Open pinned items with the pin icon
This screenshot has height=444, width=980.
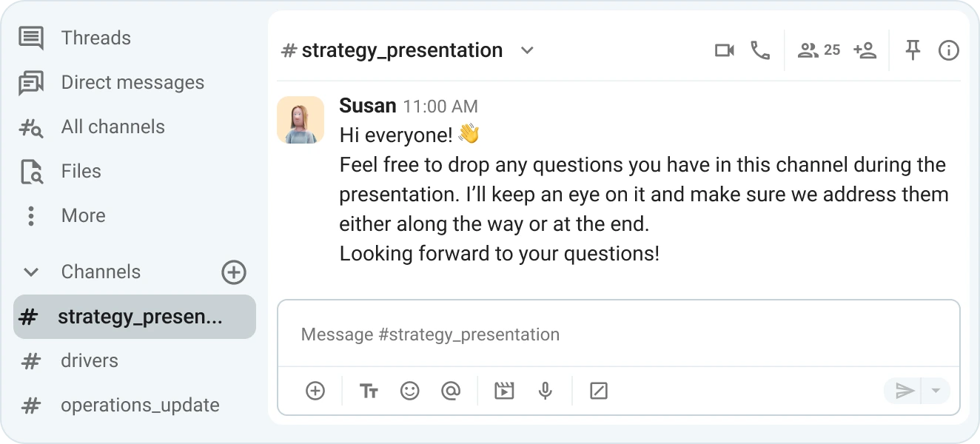point(913,50)
